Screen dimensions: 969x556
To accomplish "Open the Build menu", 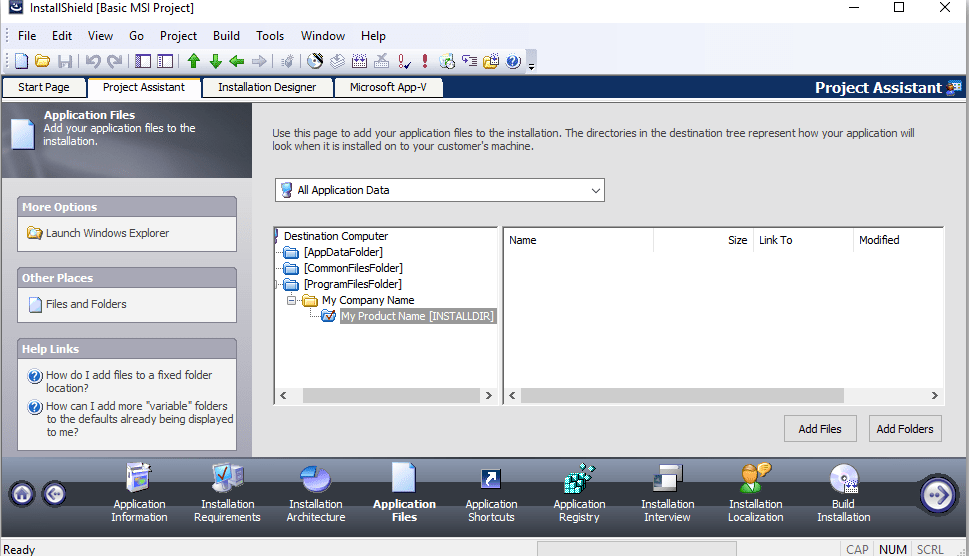I will pyautogui.click(x=226, y=36).
